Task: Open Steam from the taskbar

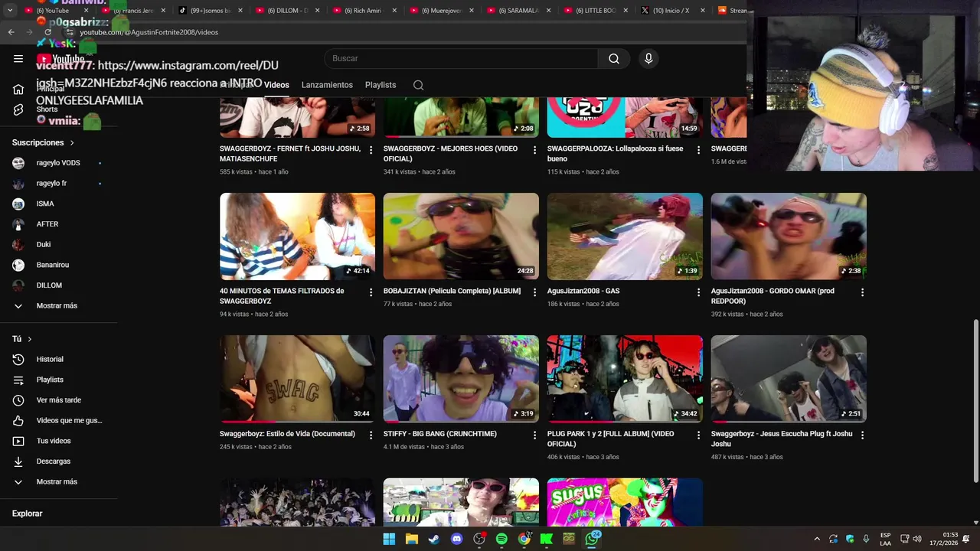Action: coord(434,539)
